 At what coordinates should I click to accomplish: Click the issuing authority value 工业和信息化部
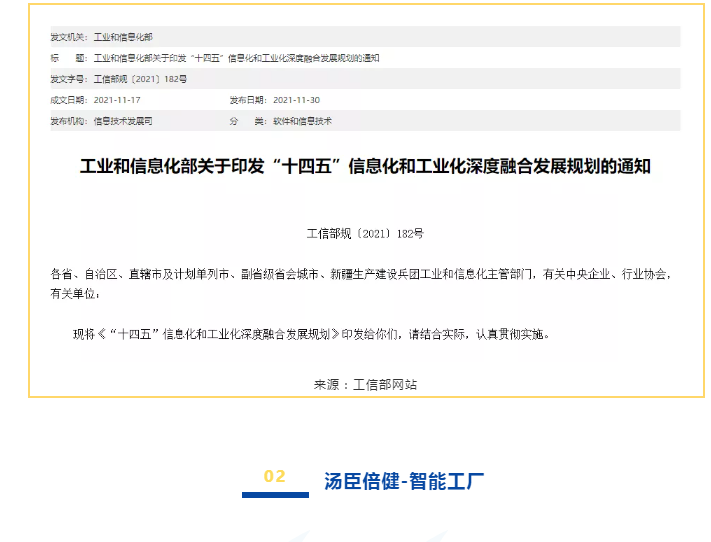coord(123,37)
